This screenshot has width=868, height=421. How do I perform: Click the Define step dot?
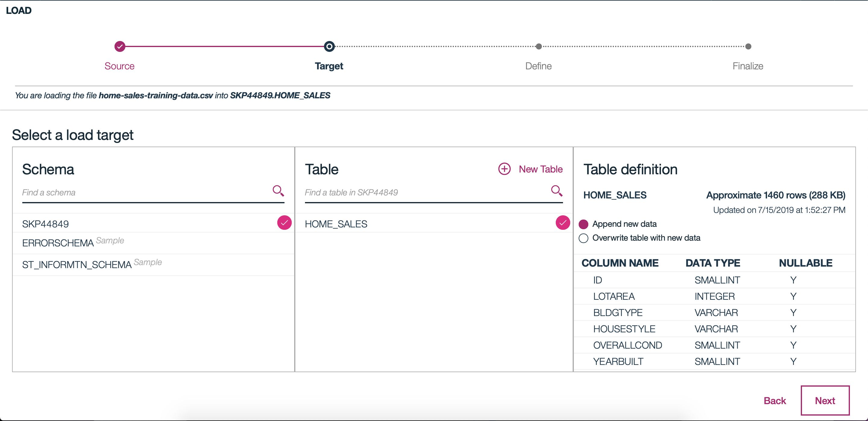(539, 46)
